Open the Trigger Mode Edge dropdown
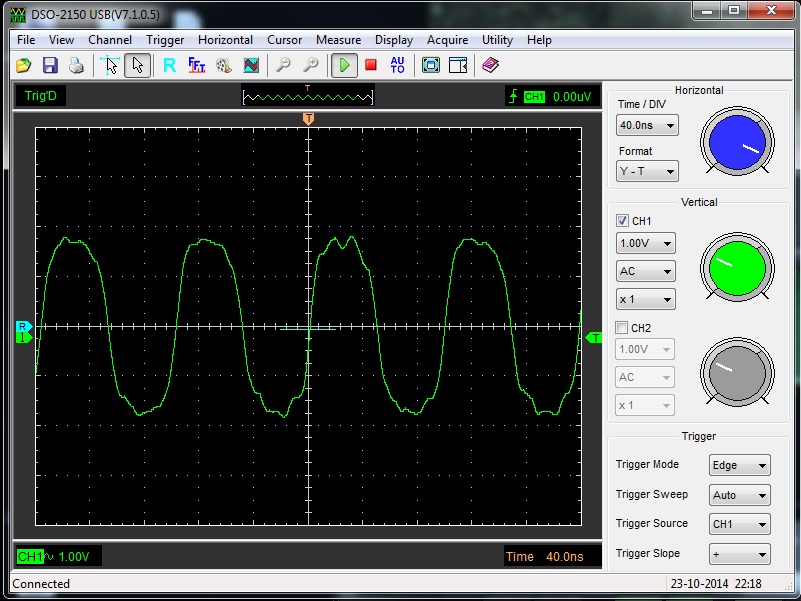Viewport: 801px width, 601px height. tap(740, 465)
